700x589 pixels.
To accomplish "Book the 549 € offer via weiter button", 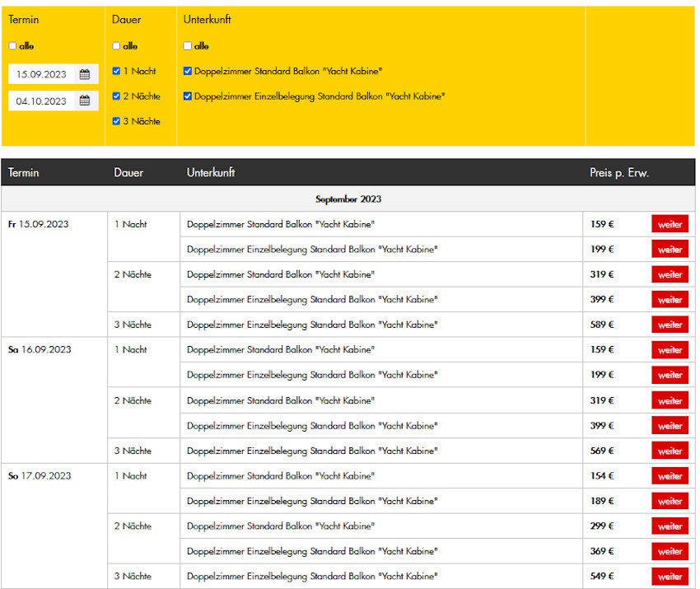I will (x=670, y=576).
